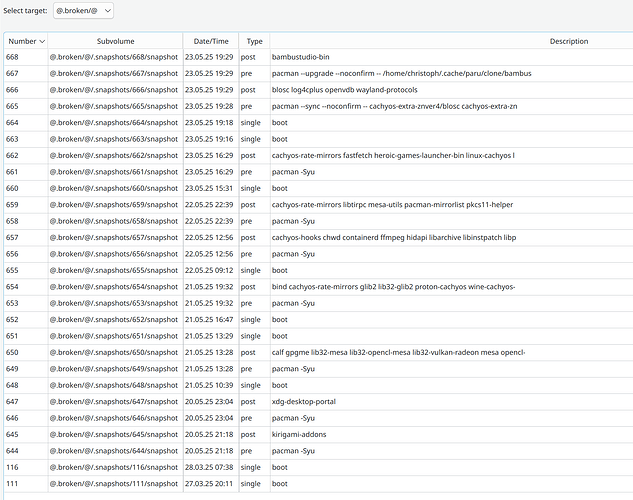This screenshot has width=633, height=500.
Task: Select snapshot 650 calf gpgme row
Action: click(x=319, y=353)
